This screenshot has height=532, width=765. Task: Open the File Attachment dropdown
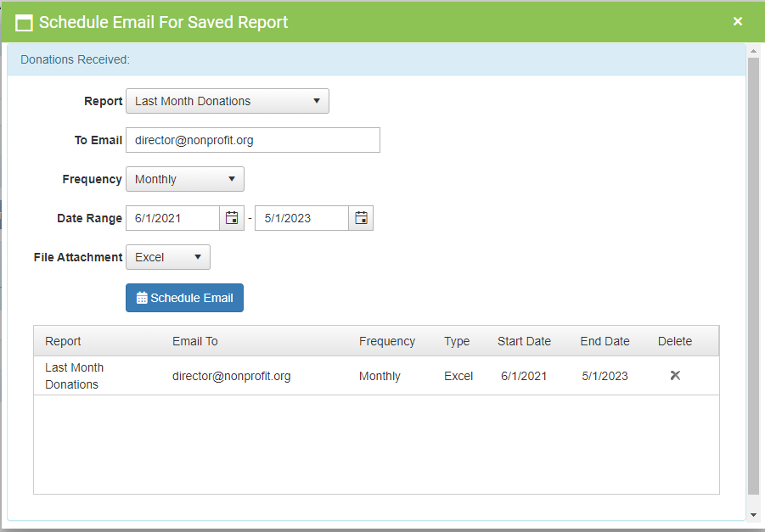pyautogui.click(x=168, y=257)
